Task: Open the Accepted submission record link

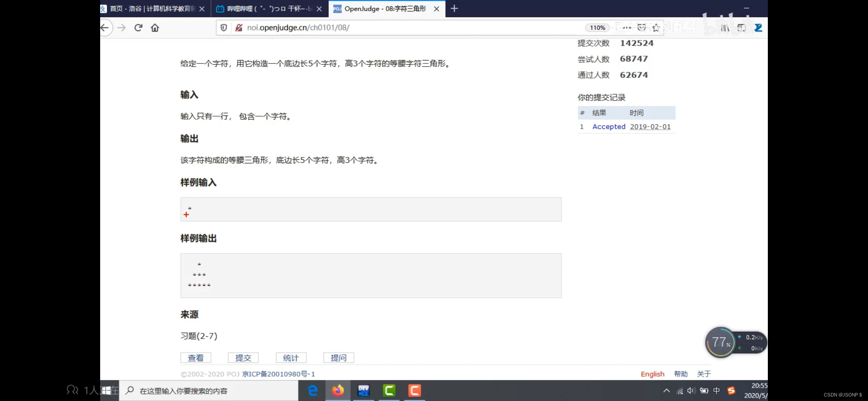Action: pyautogui.click(x=609, y=127)
